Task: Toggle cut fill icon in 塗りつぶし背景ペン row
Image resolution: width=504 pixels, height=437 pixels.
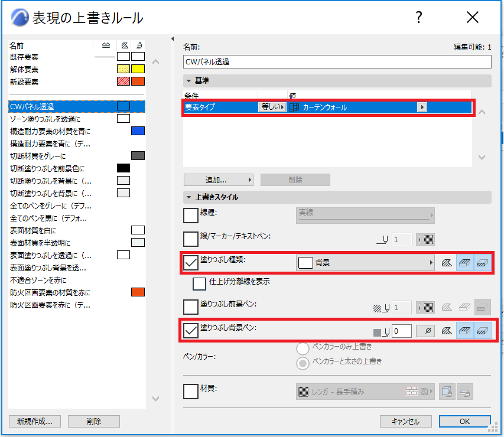Action: click(483, 331)
